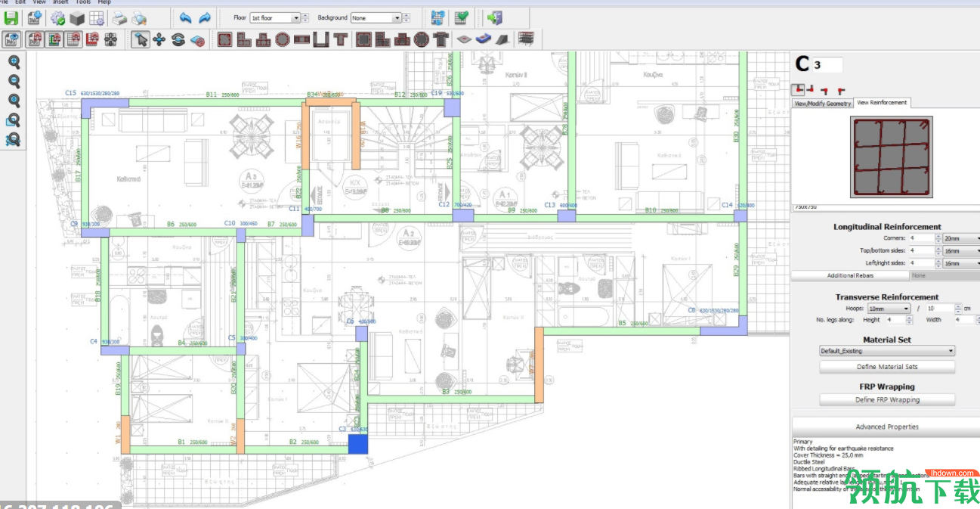
Task: Select the move tool with four arrows
Action: tap(159, 39)
